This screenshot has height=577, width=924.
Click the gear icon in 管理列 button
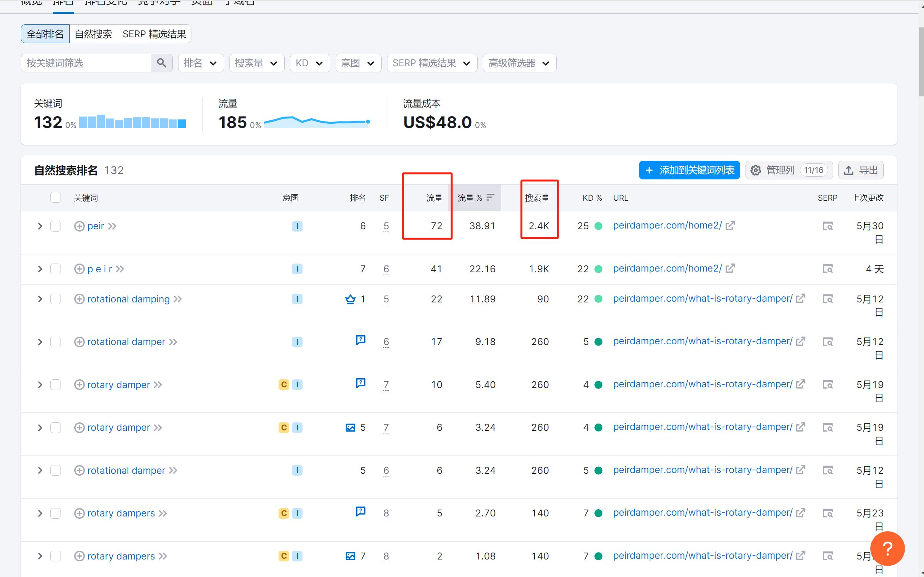tap(755, 170)
